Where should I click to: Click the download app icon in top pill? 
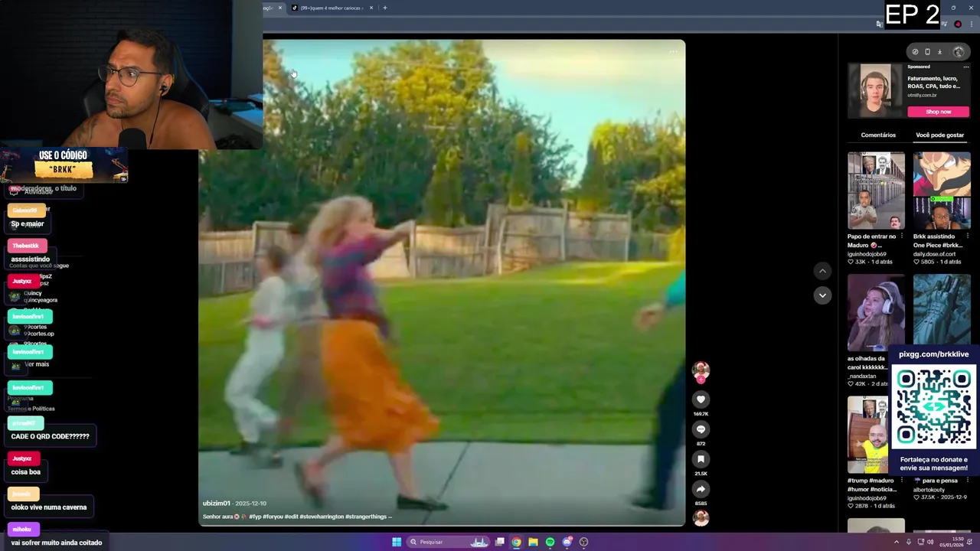point(939,52)
